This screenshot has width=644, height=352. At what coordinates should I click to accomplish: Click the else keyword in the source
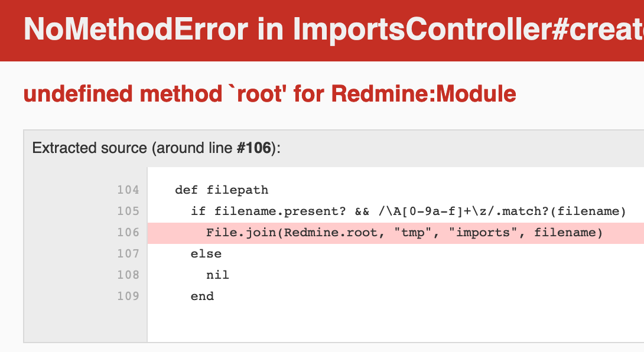206,254
